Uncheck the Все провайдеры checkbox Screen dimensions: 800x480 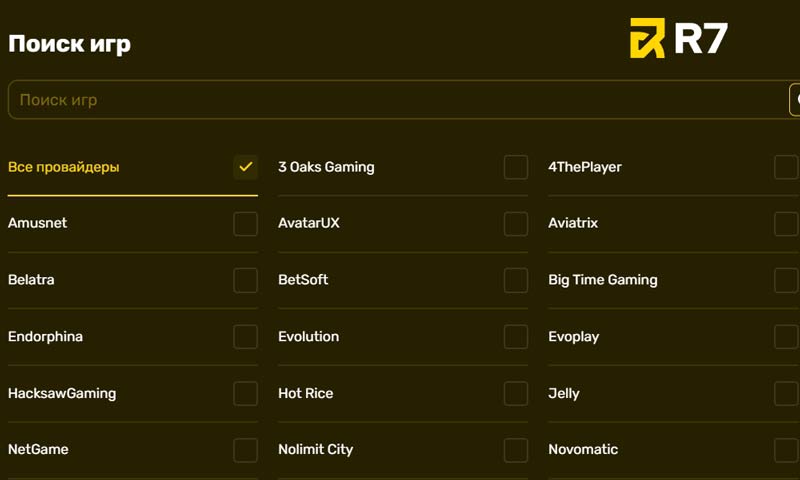click(x=245, y=167)
